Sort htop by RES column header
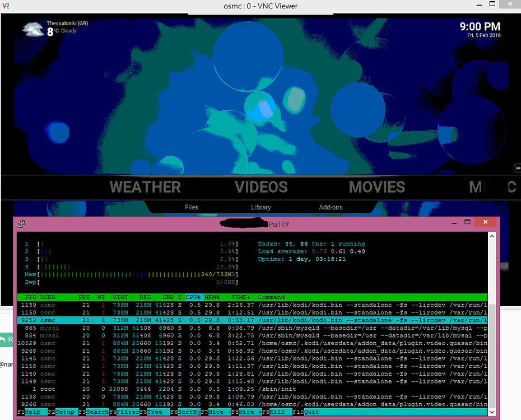The height and width of the screenshot is (420, 521). point(145,297)
